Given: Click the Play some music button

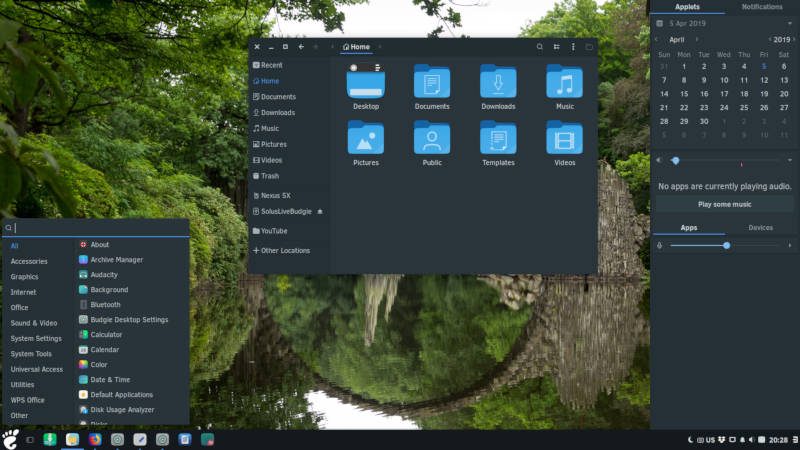Looking at the screenshot, I should pos(724,204).
